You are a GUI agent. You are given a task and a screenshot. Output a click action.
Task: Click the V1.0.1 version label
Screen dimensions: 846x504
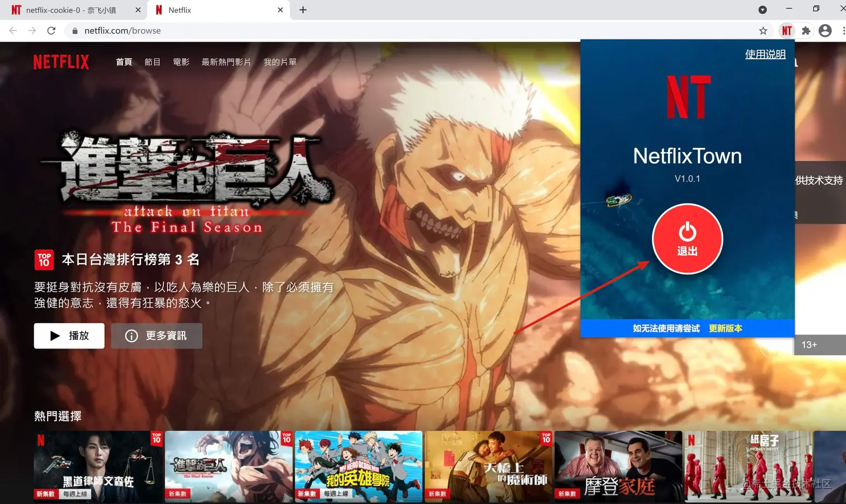point(687,178)
